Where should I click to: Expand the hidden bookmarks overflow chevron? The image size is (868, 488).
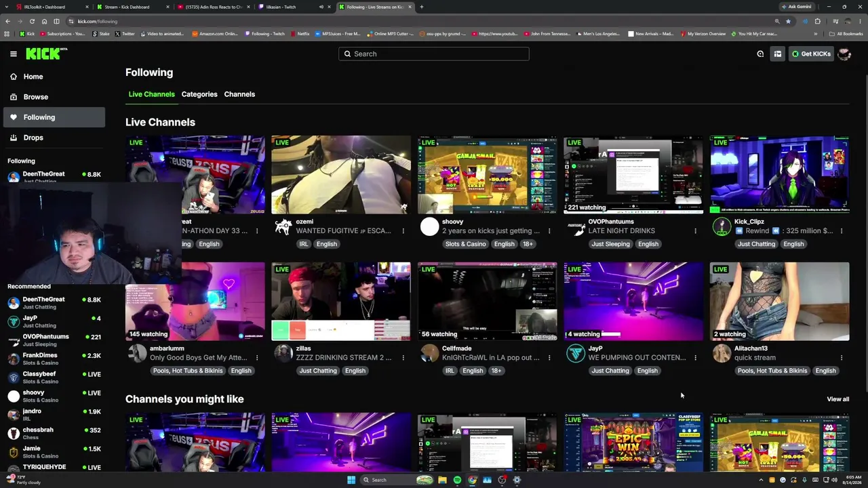click(816, 34)
